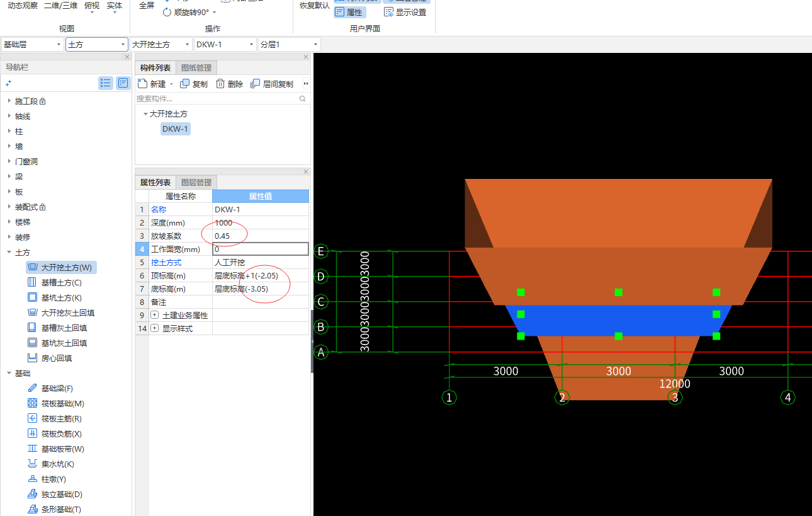Viewport: 812px width, 516px height.
Task: Click 顺旋转90° rotate clockwise icon
Action: tap(167, 12)
